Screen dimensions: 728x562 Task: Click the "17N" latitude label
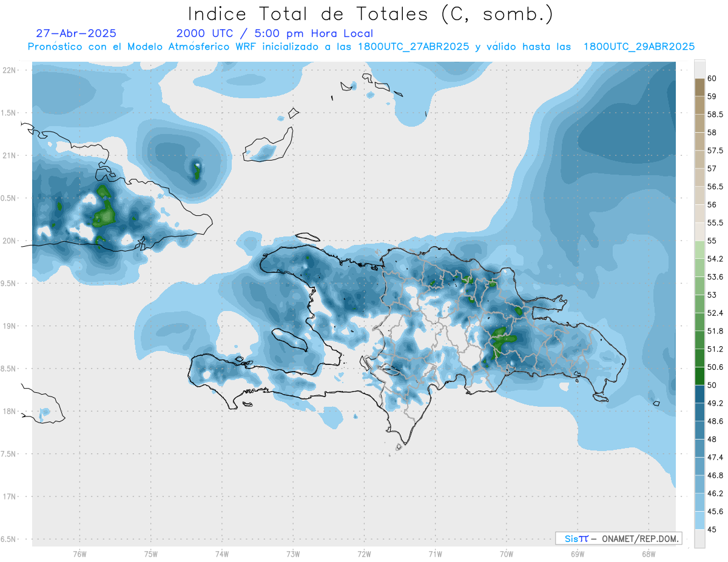tap(10, 497)
